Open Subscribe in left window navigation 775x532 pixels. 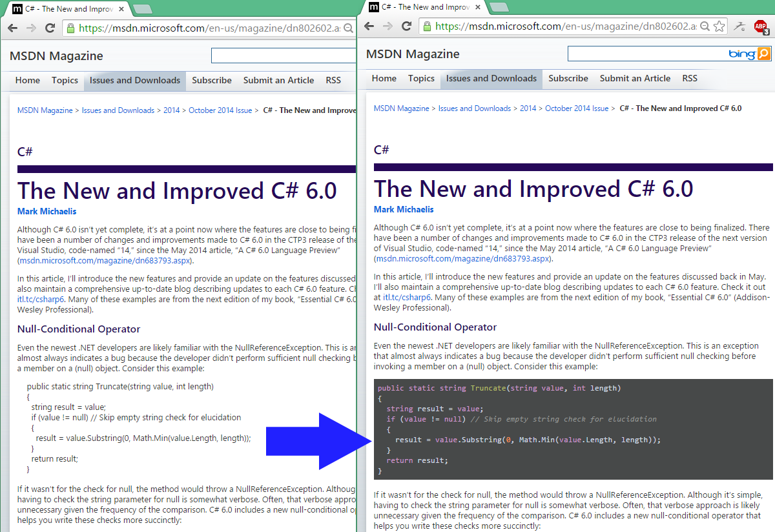click(x=212, y=80)
